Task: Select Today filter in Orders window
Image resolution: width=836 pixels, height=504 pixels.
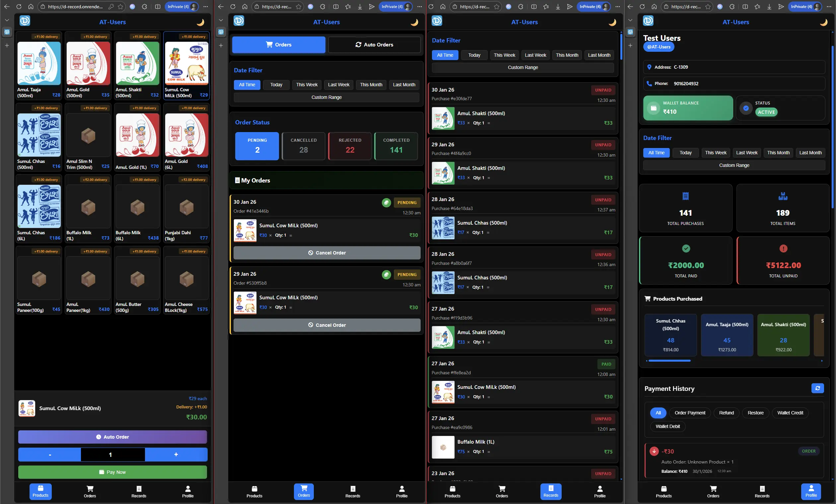Action: tap(276, 85)
